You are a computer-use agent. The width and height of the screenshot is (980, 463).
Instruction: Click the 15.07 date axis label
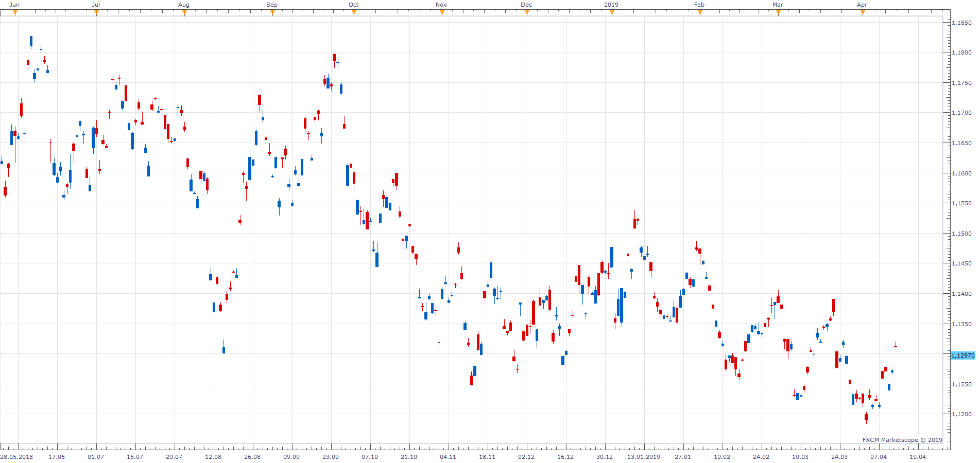point(135,457)
